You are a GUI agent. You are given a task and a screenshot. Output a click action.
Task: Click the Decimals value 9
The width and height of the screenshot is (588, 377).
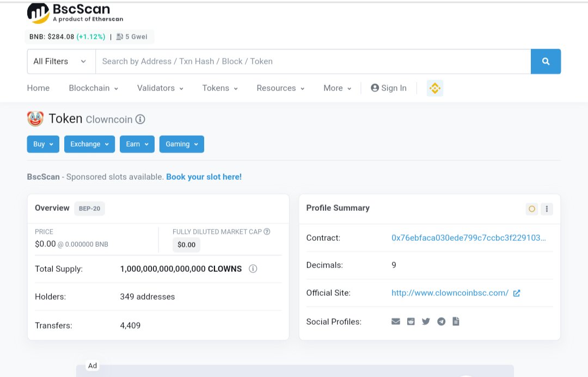394,265
